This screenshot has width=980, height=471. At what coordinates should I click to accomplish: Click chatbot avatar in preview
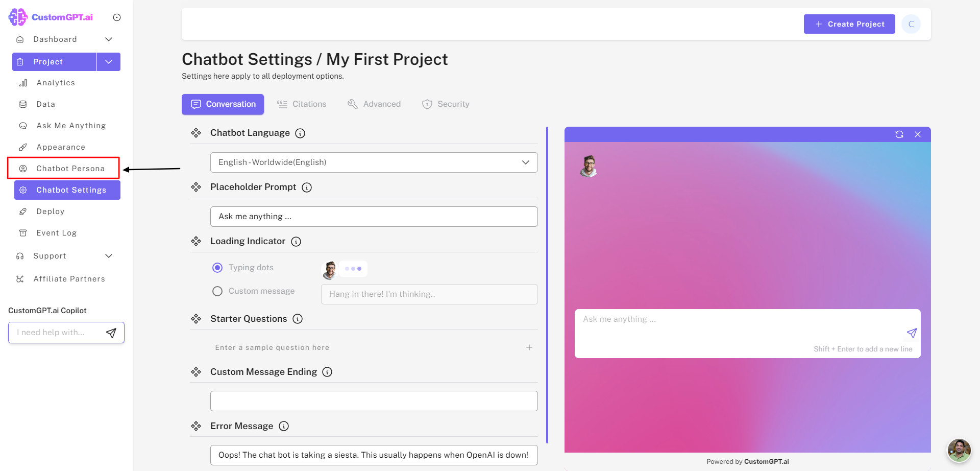pyautogui.click(x=589, y=166)
